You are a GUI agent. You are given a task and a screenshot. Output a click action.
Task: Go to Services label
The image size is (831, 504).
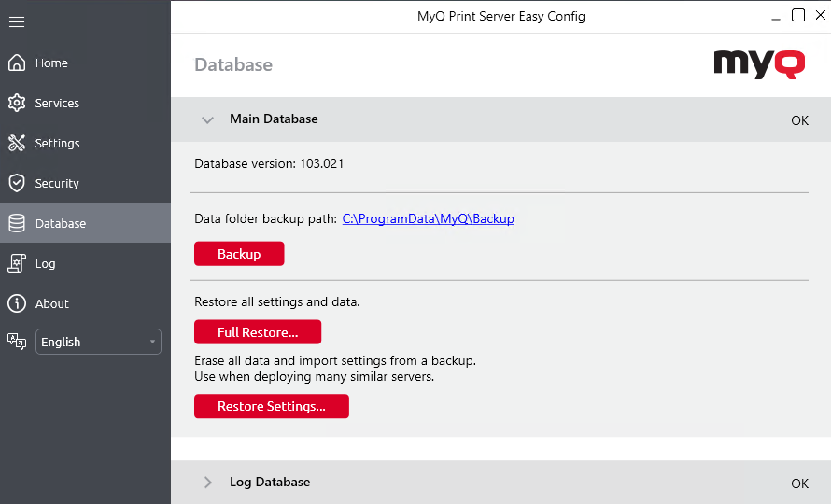57,104
